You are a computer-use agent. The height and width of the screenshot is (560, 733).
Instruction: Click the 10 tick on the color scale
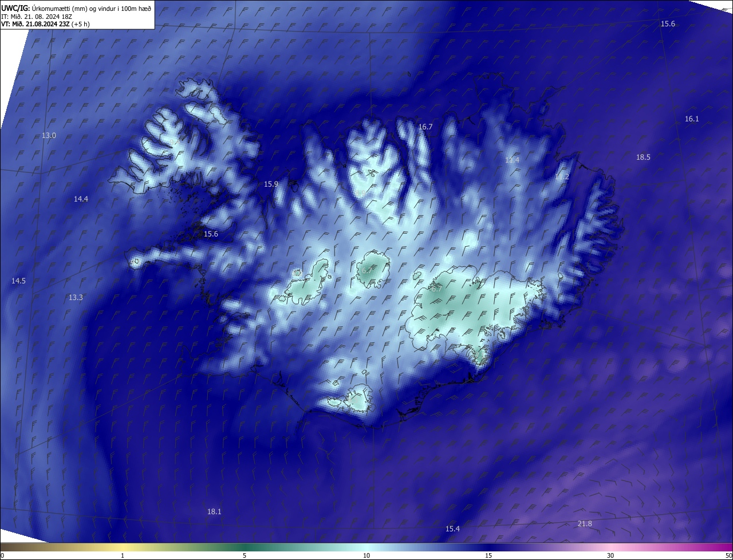coord(366,555)
